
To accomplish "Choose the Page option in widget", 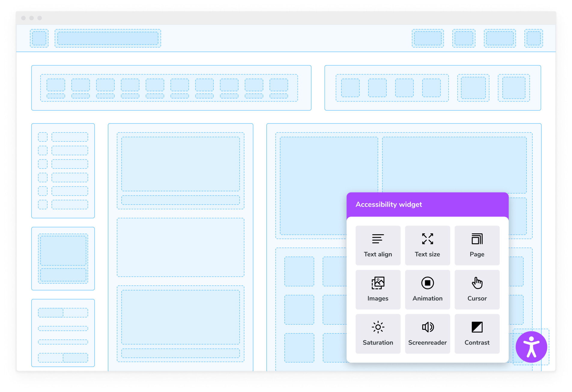I will pos(477,245).
